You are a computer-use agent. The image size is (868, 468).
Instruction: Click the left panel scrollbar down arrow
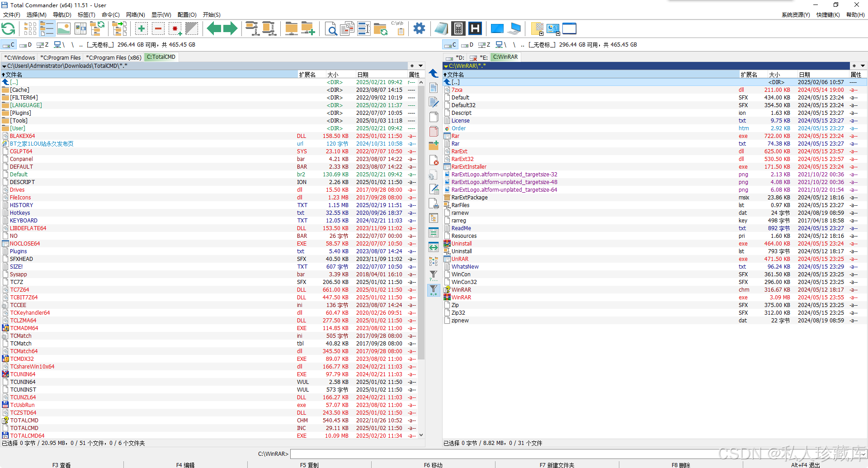[421, 435]
